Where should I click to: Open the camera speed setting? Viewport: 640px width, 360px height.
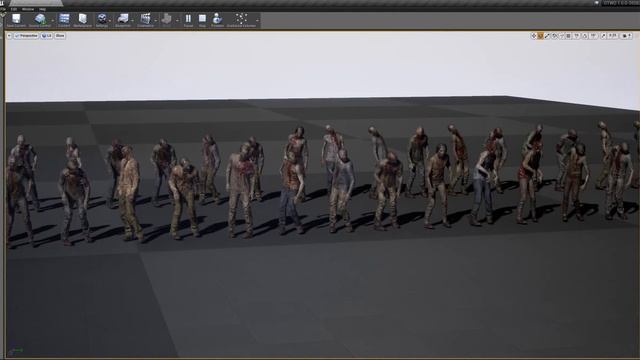[627, 36]
